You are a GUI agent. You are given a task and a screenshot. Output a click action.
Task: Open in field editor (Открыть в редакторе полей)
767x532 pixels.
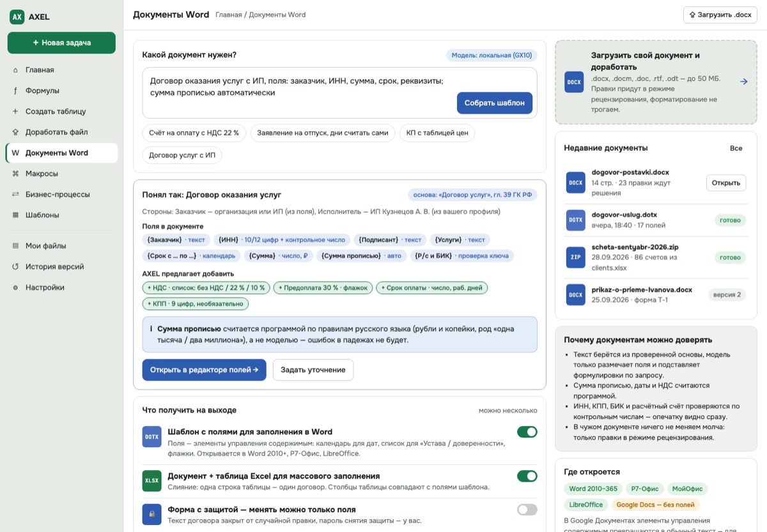click(204, 370)
